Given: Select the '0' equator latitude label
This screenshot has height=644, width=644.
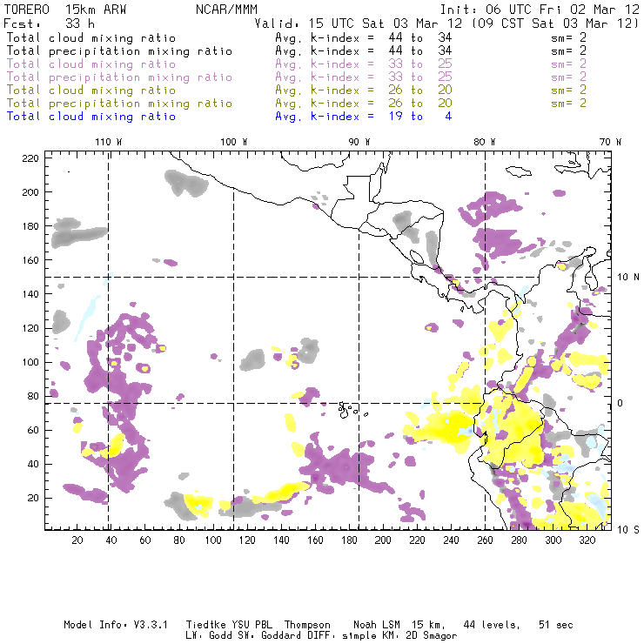Looking at the screenshot, I should [621, 403].
